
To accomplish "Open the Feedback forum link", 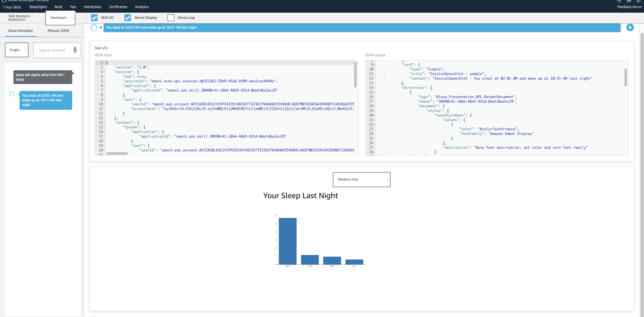I will pyautogui.click(x=629, y=7).
